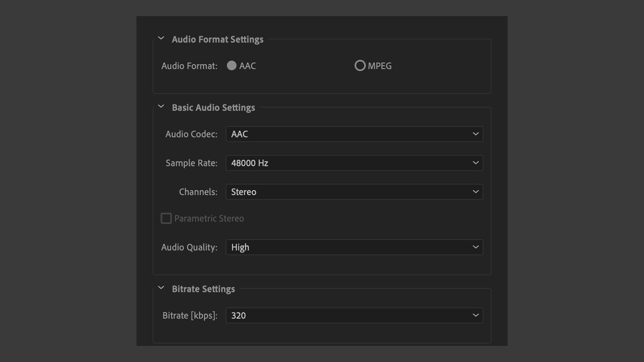Viewport: 644px width, 362px height.
Task: Click the Audio Format: label
Action: pos(189,66)
